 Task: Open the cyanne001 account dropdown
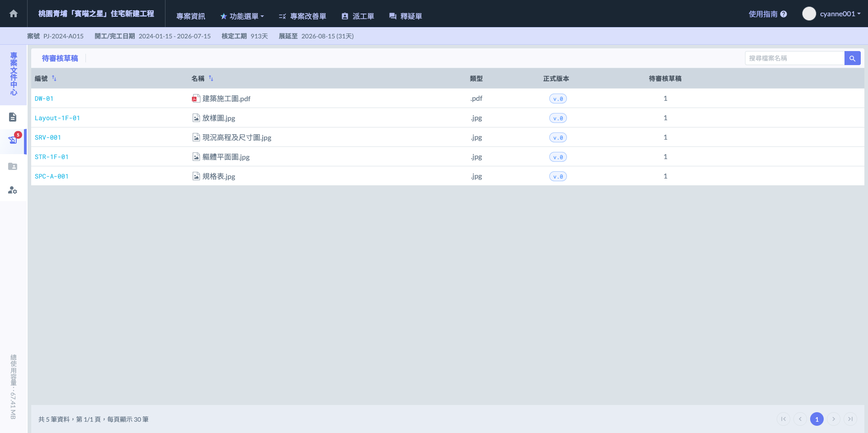coord(840,14)
